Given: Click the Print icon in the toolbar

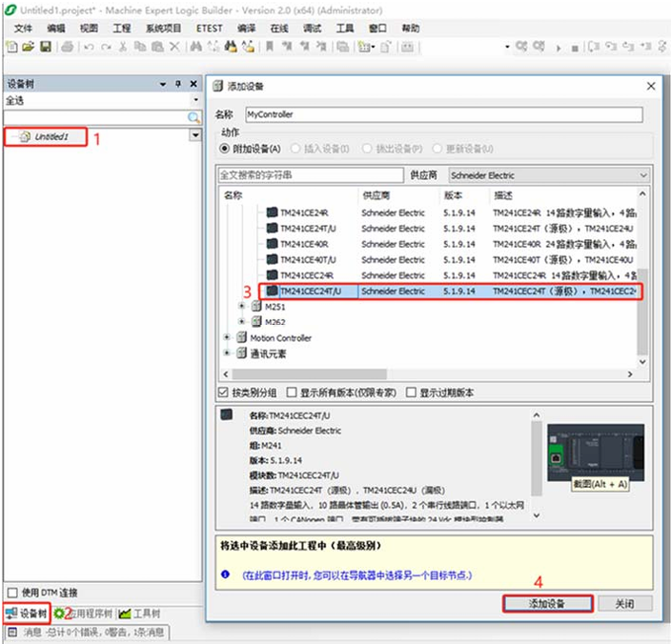Looking at the screenshot, I should pyautogui.click(x=67, y=47).
